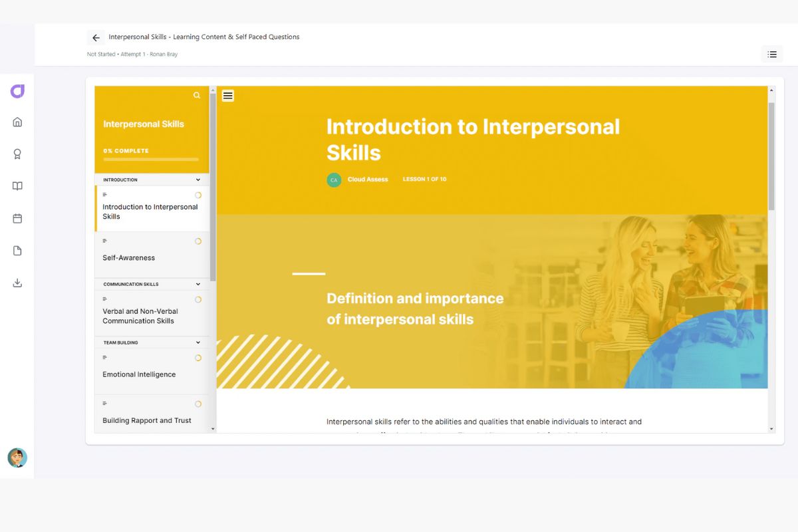The height and width of the screenshot is (532, 798).
Task: Collapse the COMMUNICATION SKILLS section chevron
Action: pyautogui.click(x=198, y=284)
